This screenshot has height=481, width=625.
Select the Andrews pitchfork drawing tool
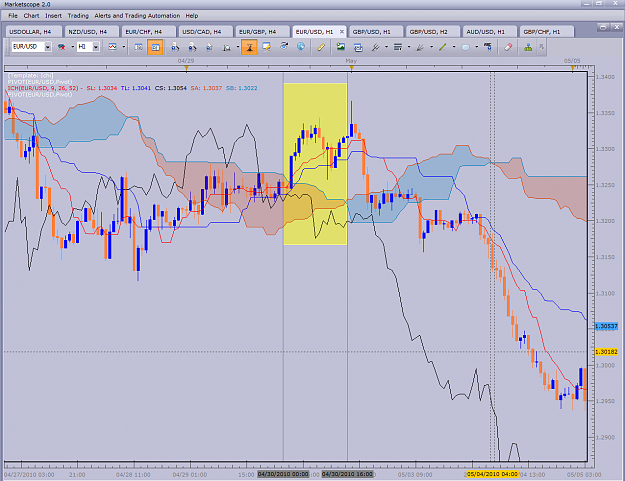pyautogui.click(x=375, y=47)
